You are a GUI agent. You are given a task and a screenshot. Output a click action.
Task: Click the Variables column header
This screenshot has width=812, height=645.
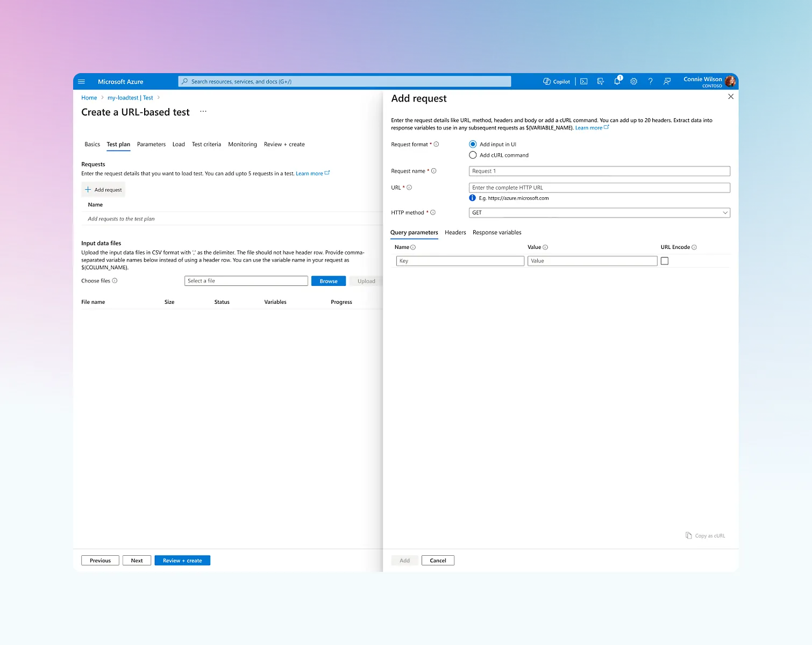(275, 302)
